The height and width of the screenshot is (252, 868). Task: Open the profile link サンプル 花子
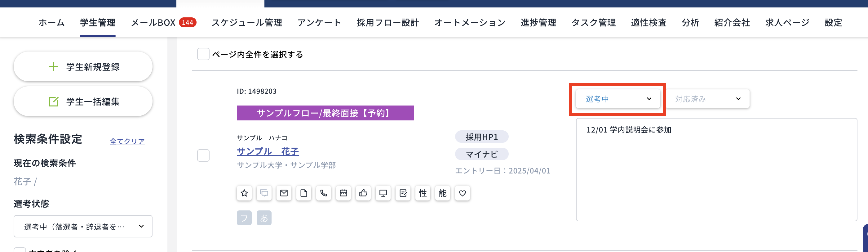click(268, 151)
